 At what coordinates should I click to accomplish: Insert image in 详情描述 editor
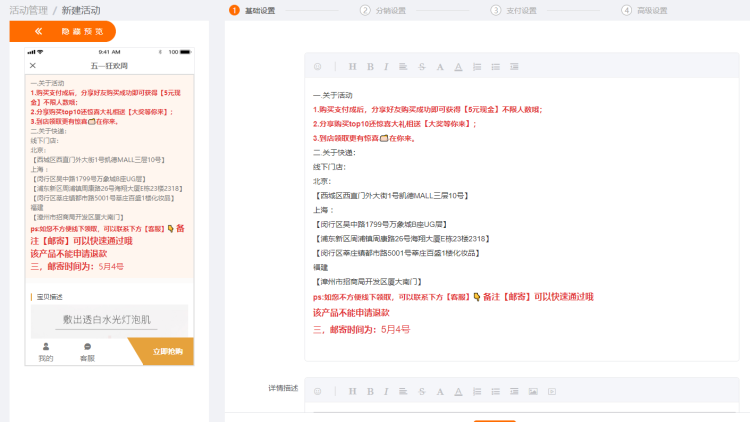pos(533,391)
